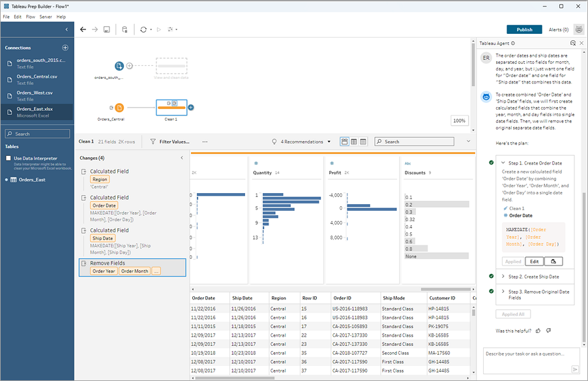Click the Publish button

point(524,29)
